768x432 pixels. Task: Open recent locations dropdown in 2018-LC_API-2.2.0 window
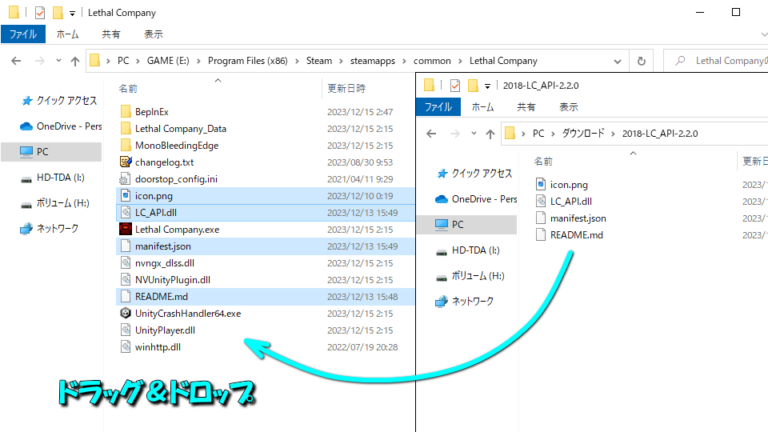[474, 133]
